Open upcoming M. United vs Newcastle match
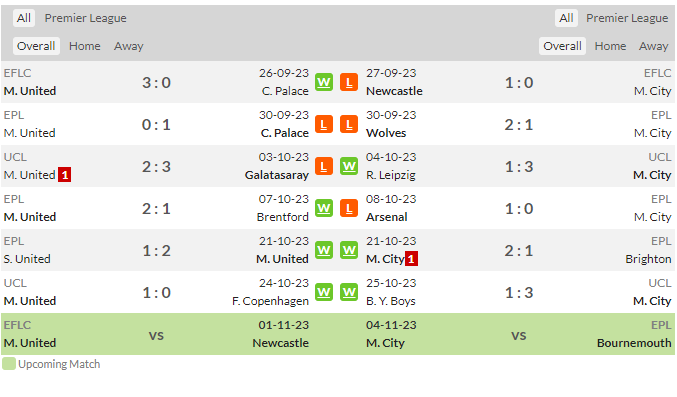Image resolution: width=677 pixels, height=397 pixels. 156,334
